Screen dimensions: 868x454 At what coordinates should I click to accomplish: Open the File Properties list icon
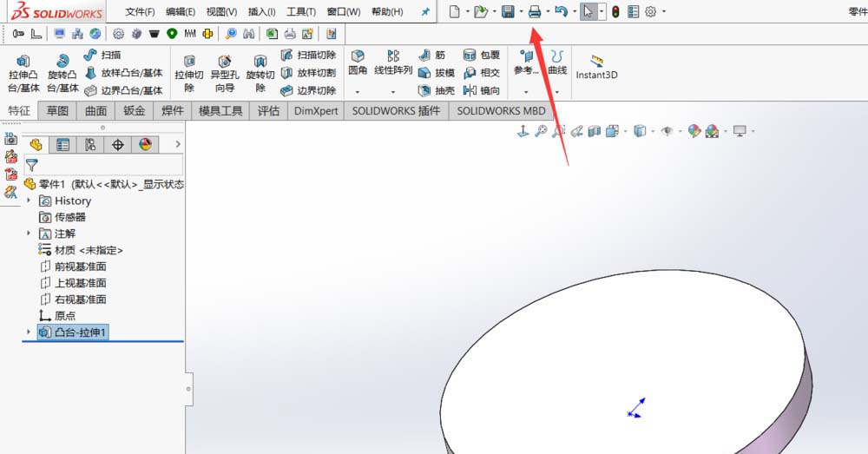634,11
